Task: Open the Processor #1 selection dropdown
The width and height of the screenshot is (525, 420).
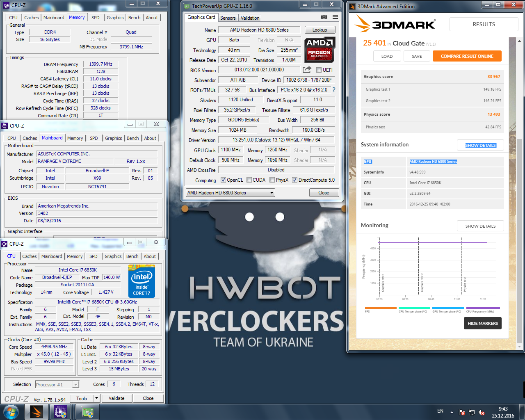Action: 57,385
